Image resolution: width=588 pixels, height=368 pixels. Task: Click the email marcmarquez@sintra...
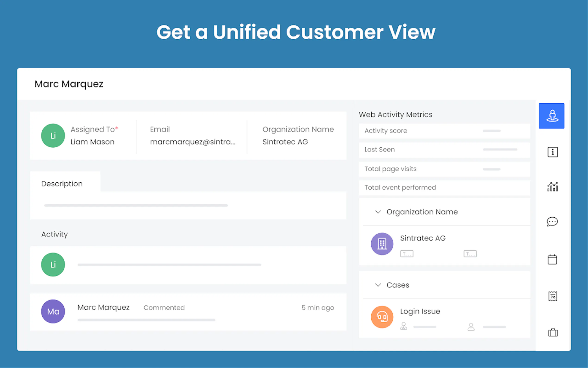[x=193, y=142]
